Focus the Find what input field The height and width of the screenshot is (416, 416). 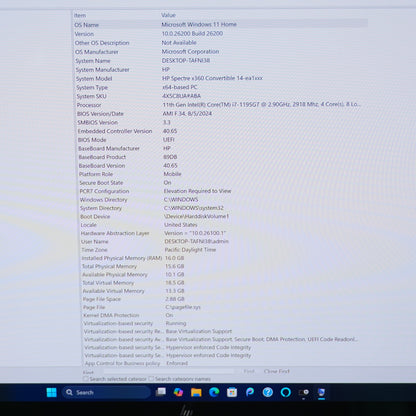pos(168,371)
